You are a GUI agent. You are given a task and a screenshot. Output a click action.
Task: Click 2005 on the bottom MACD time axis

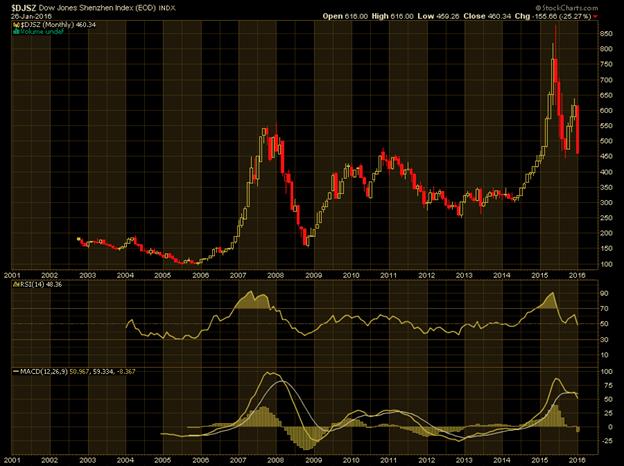click(x=162, y=460)
